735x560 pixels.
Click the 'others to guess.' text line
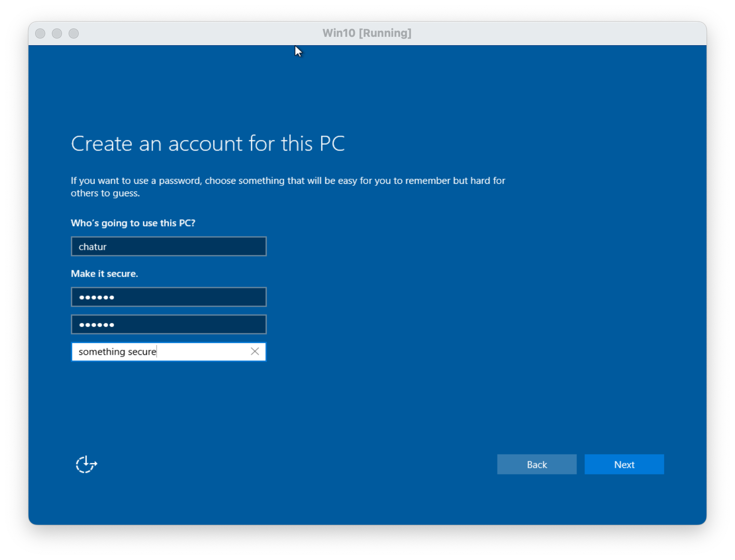tap(105, 193)
